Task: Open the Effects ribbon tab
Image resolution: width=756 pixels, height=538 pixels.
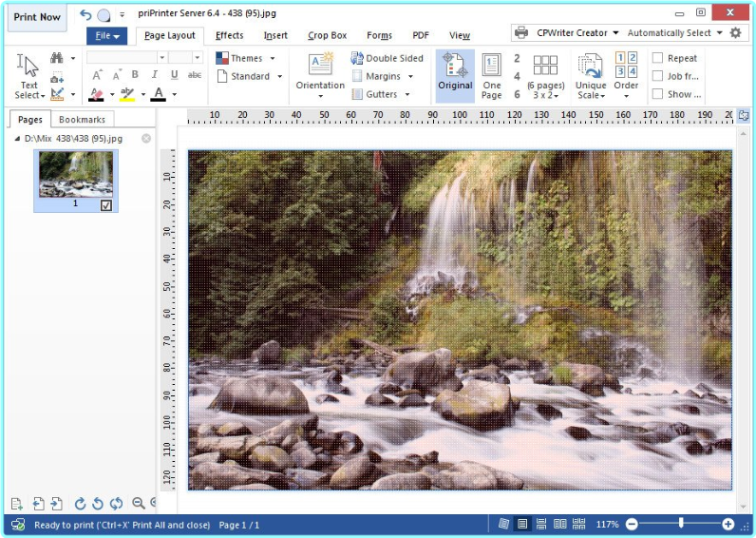Action: coord(230,36)
